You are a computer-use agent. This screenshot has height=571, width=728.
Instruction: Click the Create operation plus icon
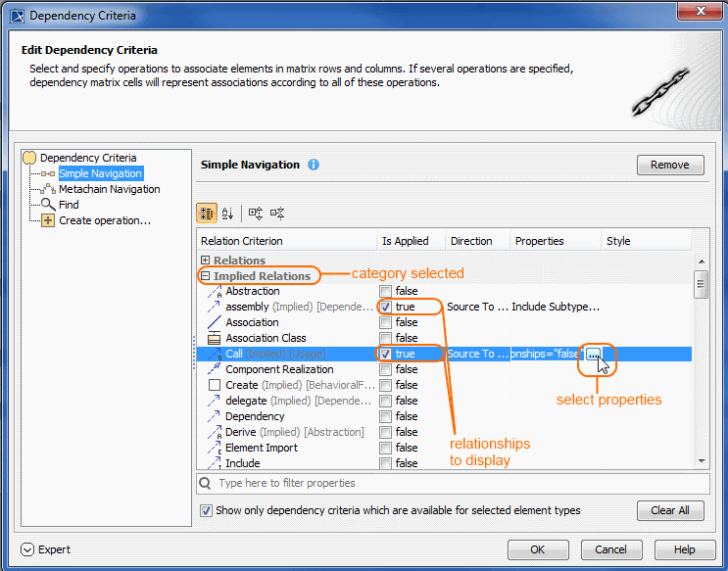point(48,220)
